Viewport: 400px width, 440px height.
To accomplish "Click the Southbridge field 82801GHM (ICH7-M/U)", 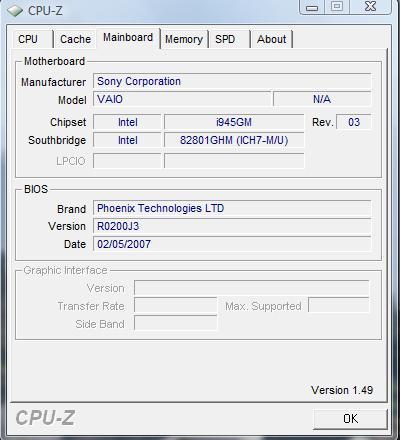I will click(234, 140).
